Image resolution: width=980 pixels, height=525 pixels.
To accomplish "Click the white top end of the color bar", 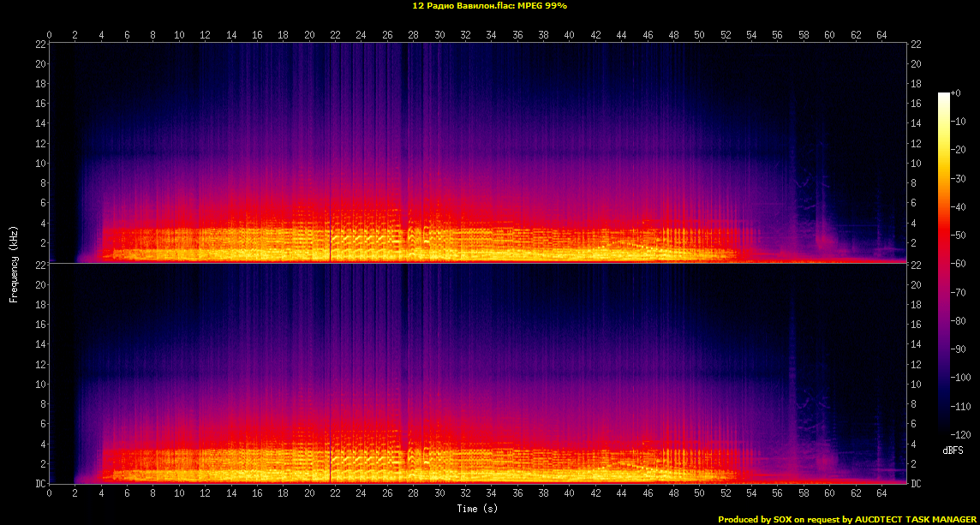I will click(x=943, y=95).
